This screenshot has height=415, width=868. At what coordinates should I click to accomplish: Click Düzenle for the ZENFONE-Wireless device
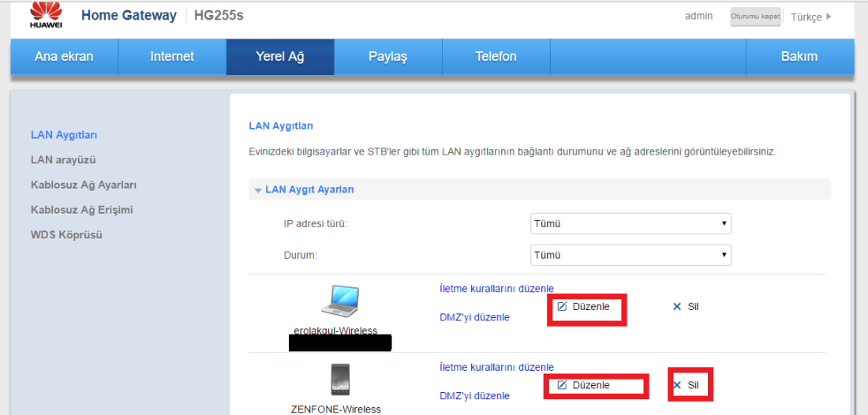(584, 385)
